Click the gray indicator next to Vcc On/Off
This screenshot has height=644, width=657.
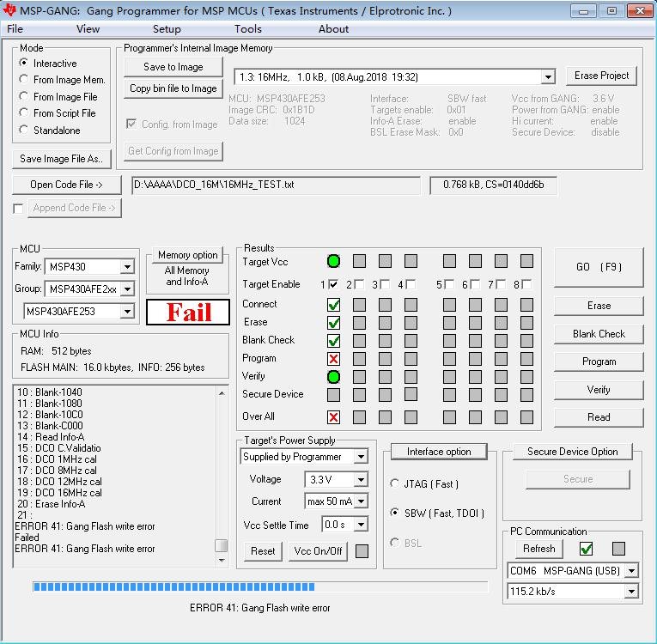coord(362,551)
